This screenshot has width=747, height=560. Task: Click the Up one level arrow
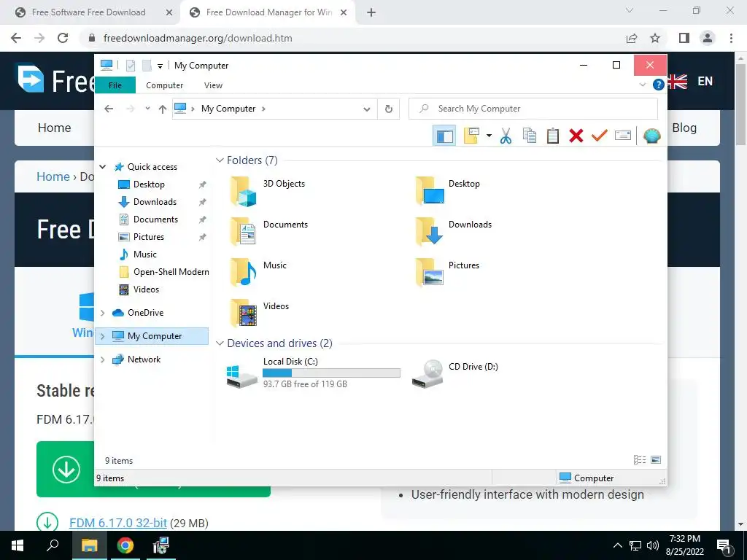click(163, 109)
